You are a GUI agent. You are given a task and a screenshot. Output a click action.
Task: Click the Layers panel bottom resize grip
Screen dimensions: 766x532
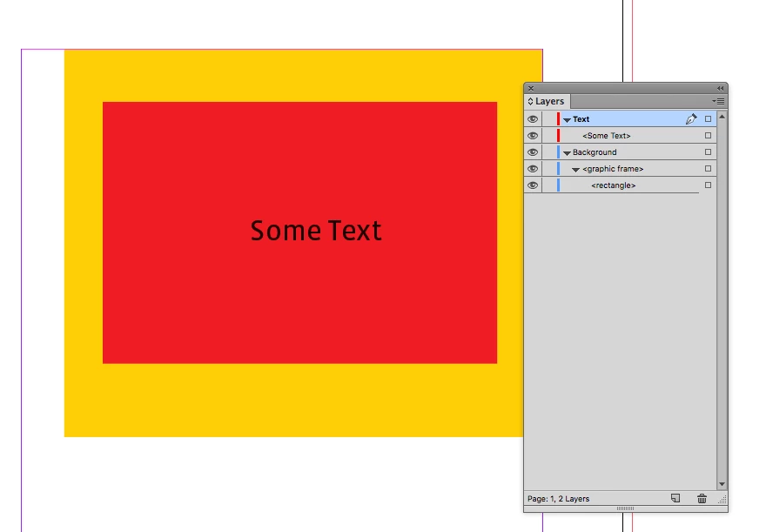625,508
